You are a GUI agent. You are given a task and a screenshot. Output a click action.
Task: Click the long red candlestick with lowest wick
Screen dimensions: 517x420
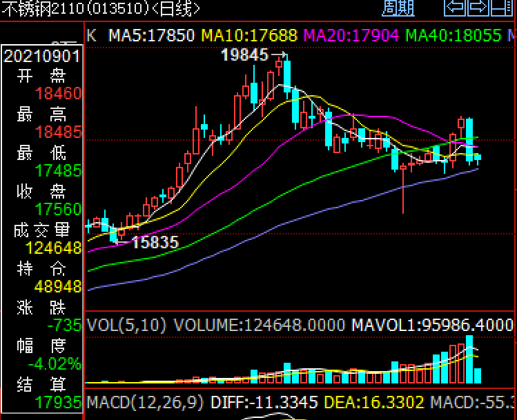pyautogui.click(x=403, y=188)
